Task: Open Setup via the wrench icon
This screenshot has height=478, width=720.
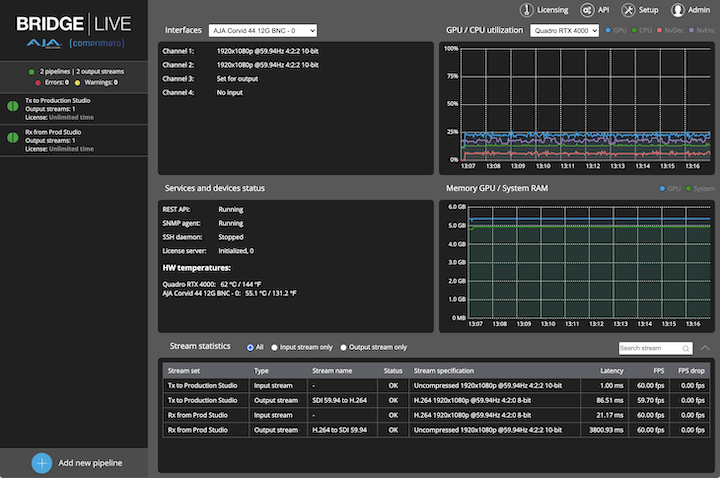Action: tap(628, 10)
